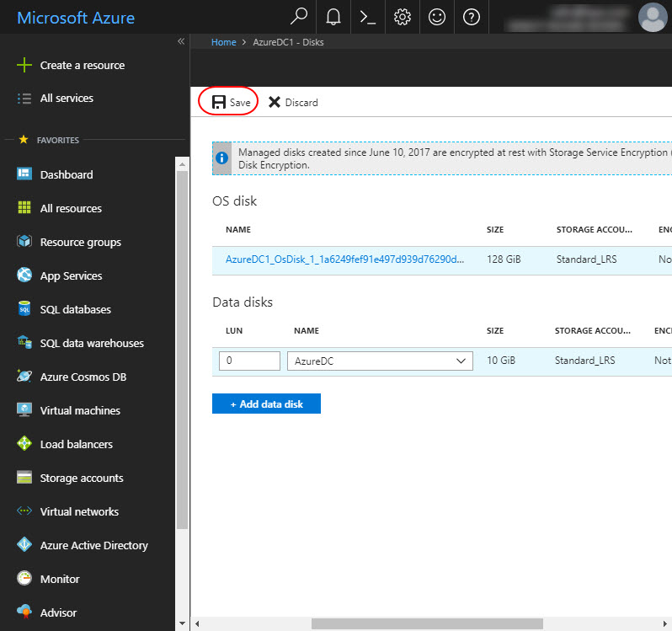The width and height of the screenshot is (672, 631).
Task: Click the sidebar vertical scrollbar thumb
Action: coord(182,350)
